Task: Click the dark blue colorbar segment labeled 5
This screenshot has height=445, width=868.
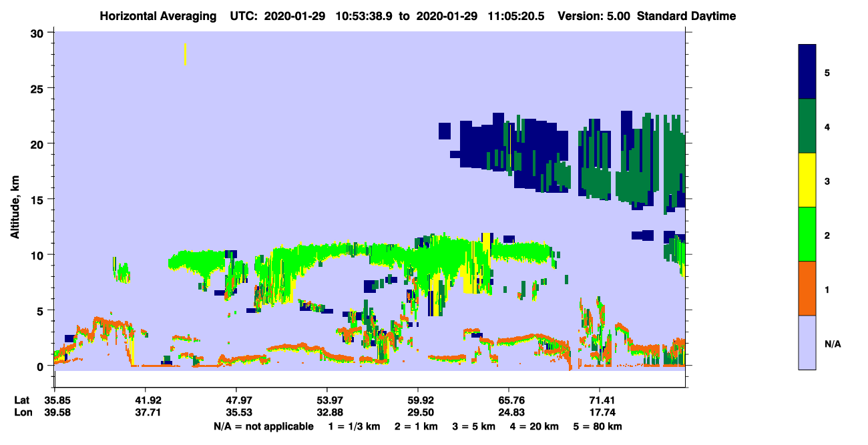Action: point(807,72)
